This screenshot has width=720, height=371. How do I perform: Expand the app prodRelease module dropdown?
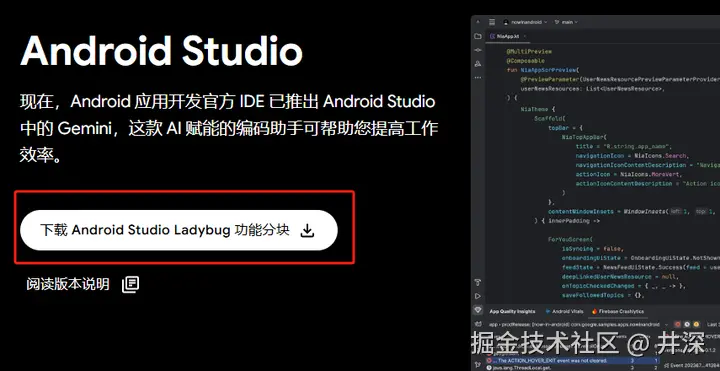(578, 325)
